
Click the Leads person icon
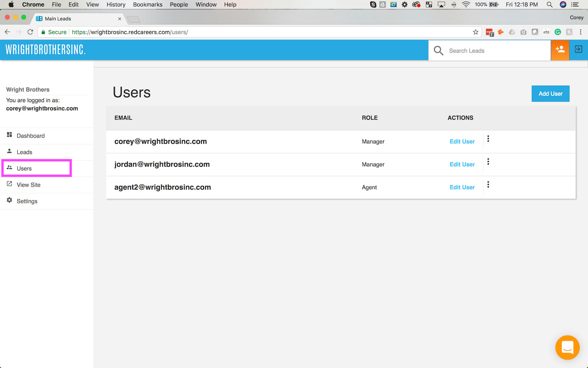tap(9, 151)
